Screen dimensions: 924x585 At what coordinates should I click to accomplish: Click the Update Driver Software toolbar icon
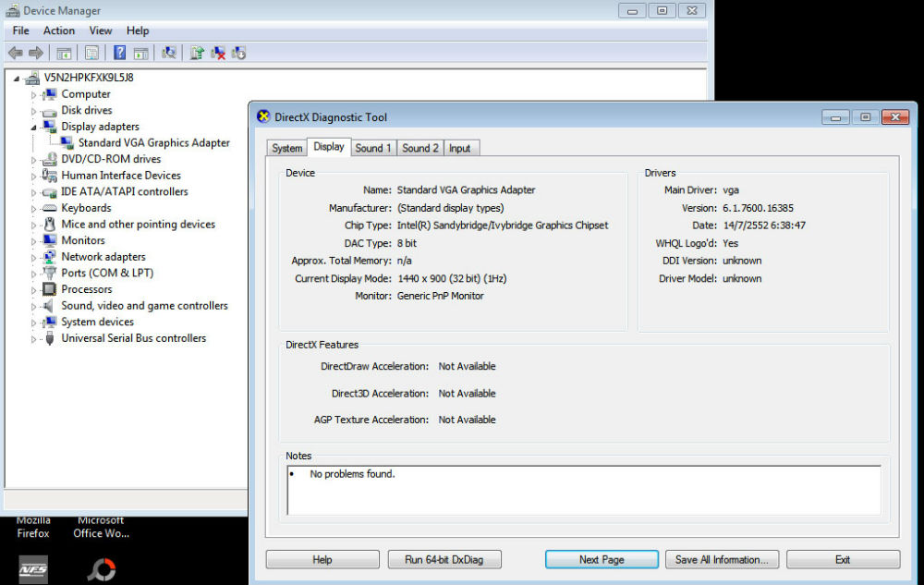click(197, 54)
